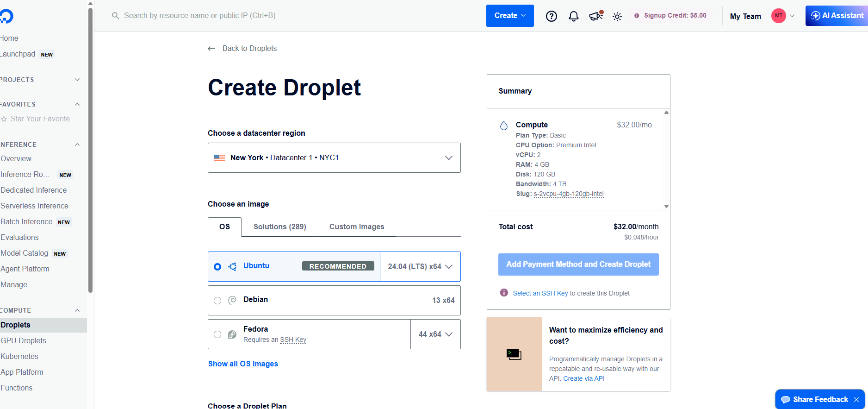Click the Ubuntu logo icon
The image size is (868, 409).
coord(232,266)
